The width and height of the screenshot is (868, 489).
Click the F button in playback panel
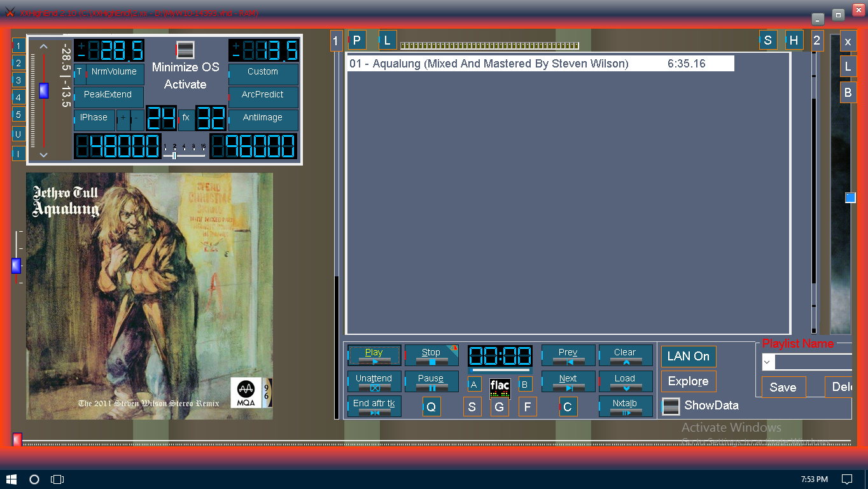tap(528, 407)
